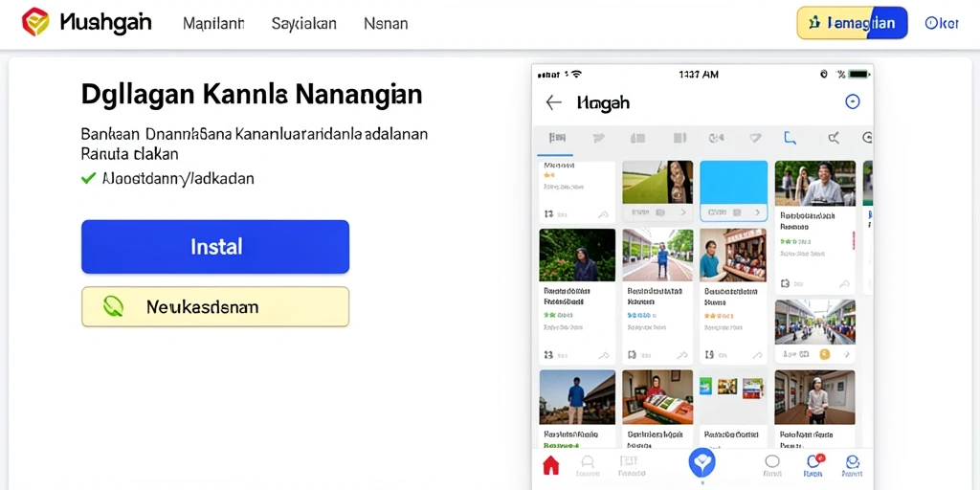
Task: Tap the blue profile icon in bottom nav
Action: tap(853, 464)
